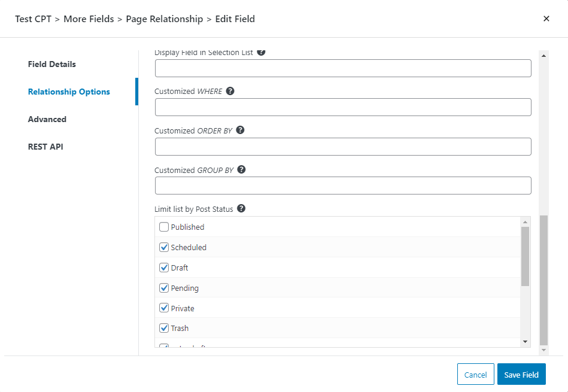This screenshot has width=568, height=392.
Task: Deselect the Private status
Action: click(164, 308)
